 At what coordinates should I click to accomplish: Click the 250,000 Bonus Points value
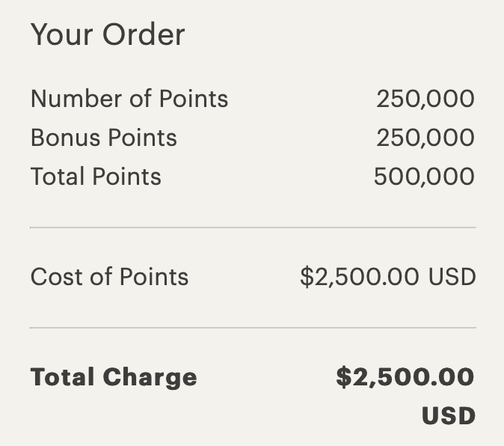(x=425, y=138)
